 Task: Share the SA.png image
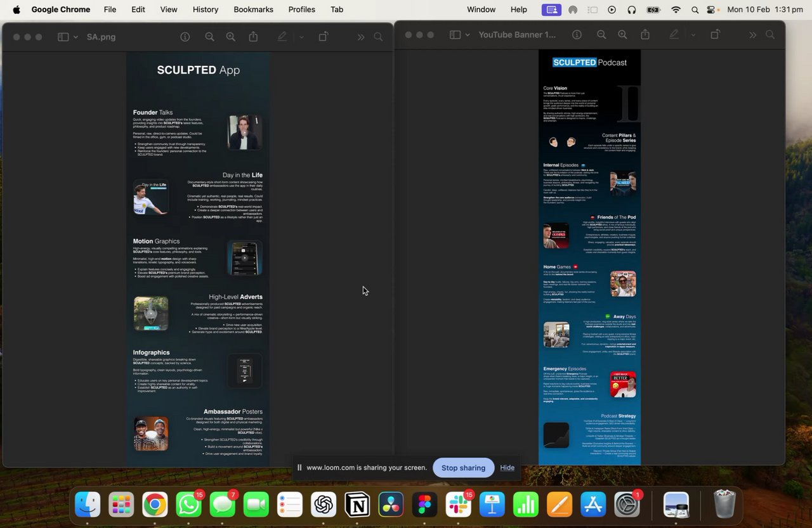(x=253, y=37)
